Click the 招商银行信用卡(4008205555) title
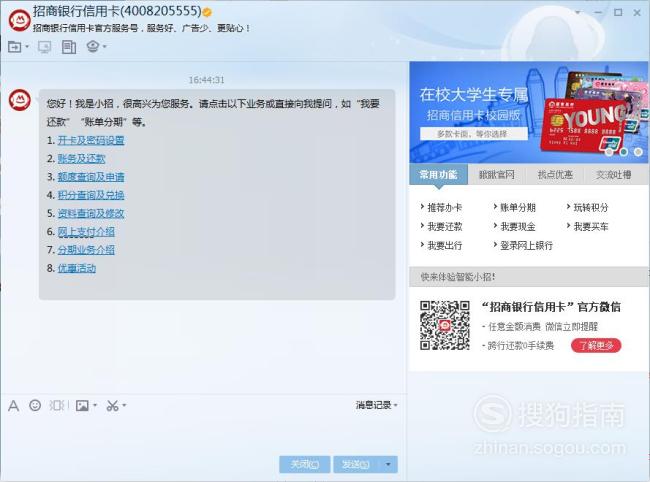The image size is (650, 482). (117, 11)
